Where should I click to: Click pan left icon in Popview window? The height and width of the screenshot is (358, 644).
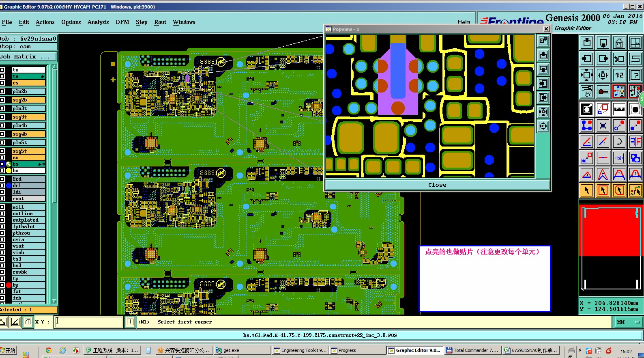point(543,83)
